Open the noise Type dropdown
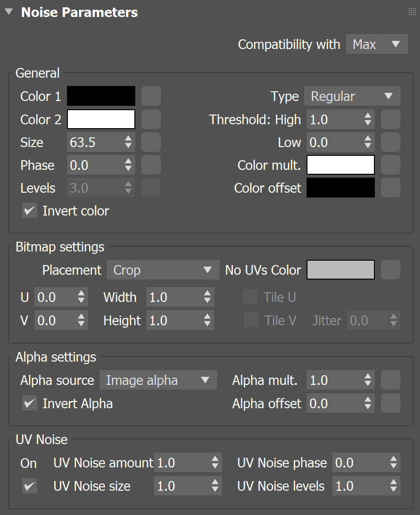This screenshot has width=420, height=515. tap(352, 96)
